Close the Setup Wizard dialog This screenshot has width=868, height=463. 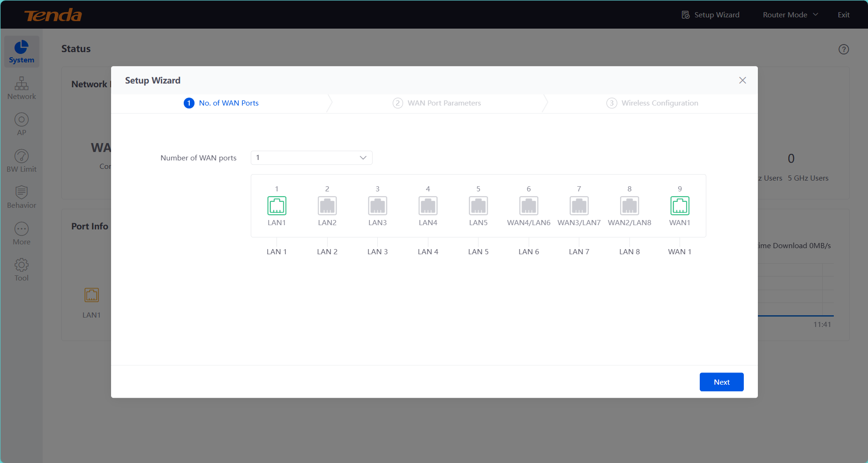[x=742, y=80]
